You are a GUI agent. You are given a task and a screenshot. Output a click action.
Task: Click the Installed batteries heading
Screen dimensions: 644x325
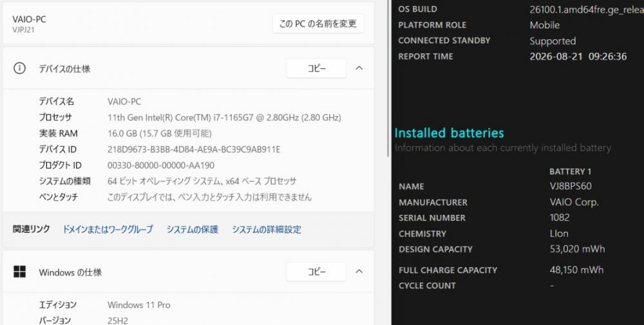(449, 133)
